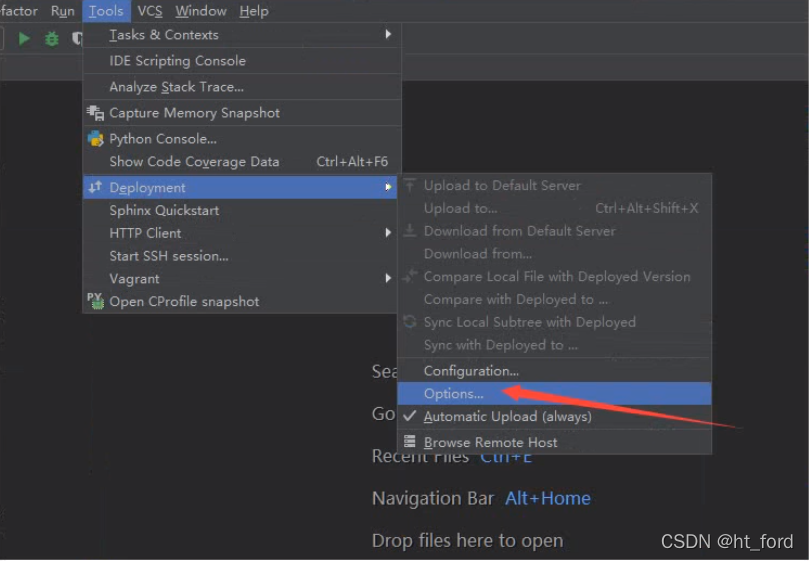
Task: Click the Download from Default Server icon
Action: pos(410,230)
